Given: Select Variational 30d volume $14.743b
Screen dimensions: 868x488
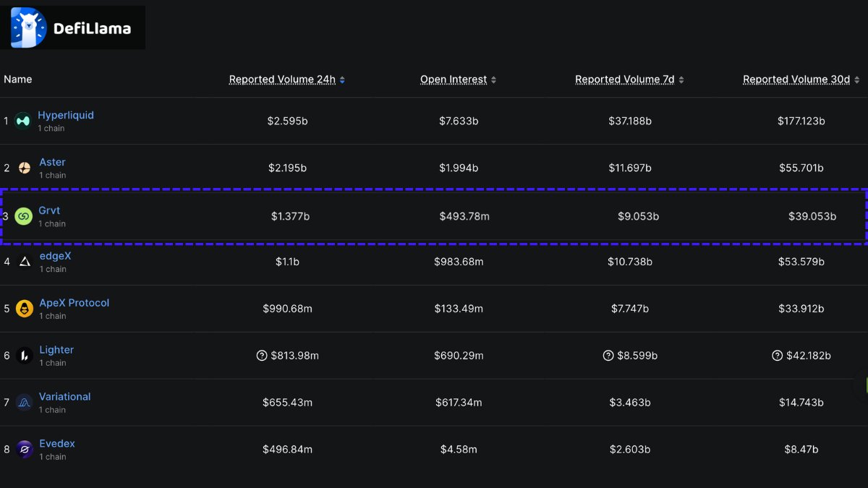Looking at the screenshot, I should coord(801,403).
